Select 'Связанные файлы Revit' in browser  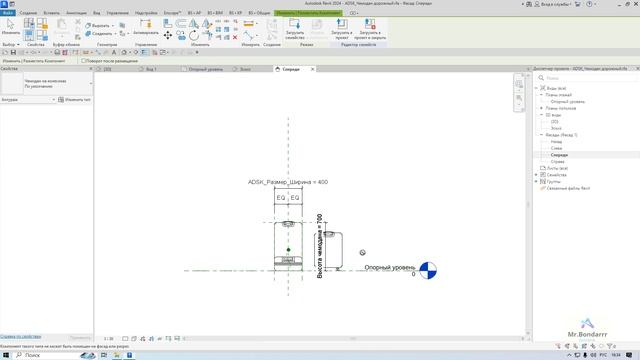tap(568, 188)
